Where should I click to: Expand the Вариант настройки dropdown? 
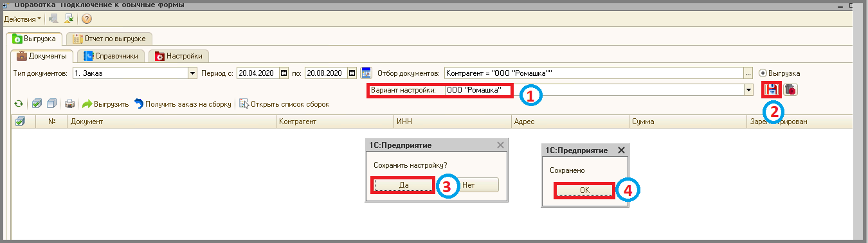tap(748, 90)
